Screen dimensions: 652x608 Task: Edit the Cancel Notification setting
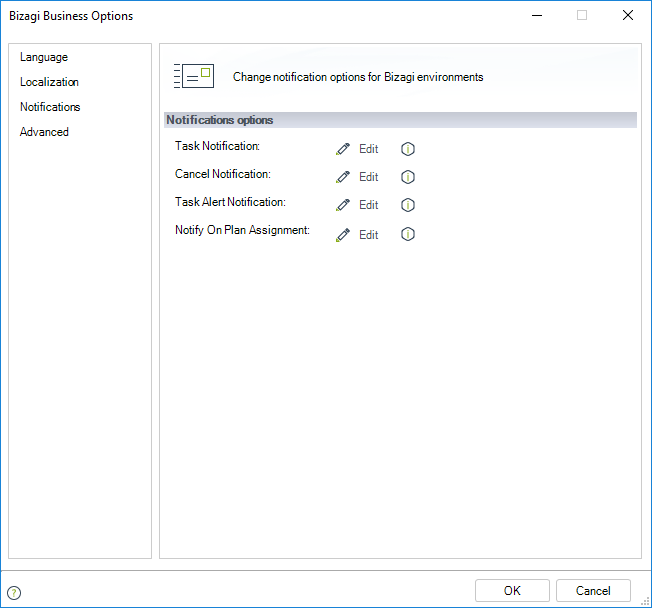tap(368, 177)
